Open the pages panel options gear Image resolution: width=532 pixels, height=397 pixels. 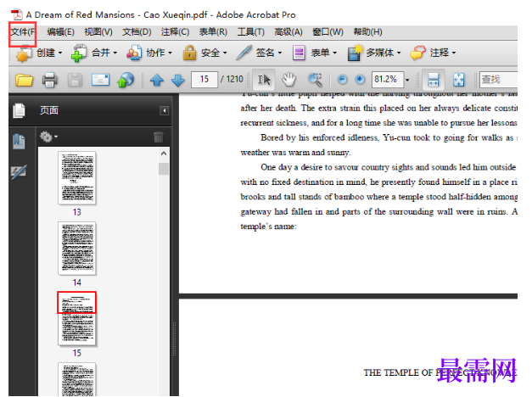tap(48, 137)
